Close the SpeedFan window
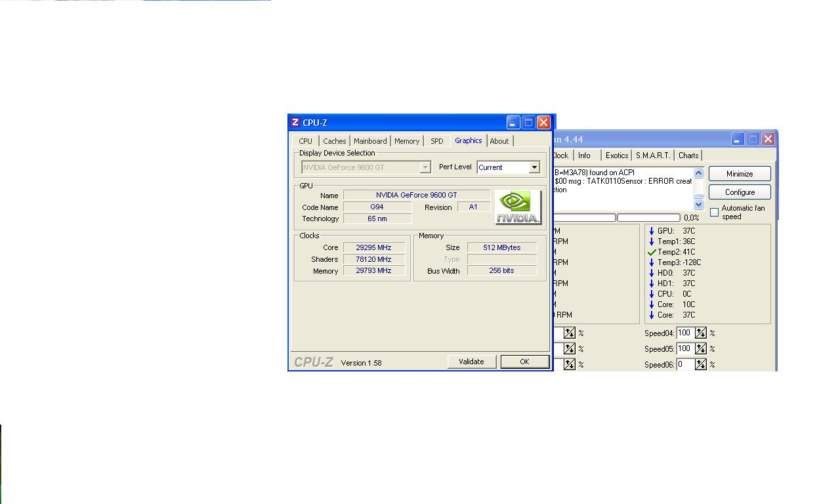 [x=768, y=139]
